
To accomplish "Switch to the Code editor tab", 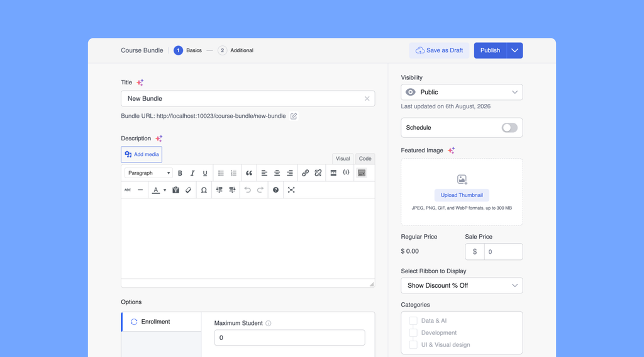I will tap(365, 159).
